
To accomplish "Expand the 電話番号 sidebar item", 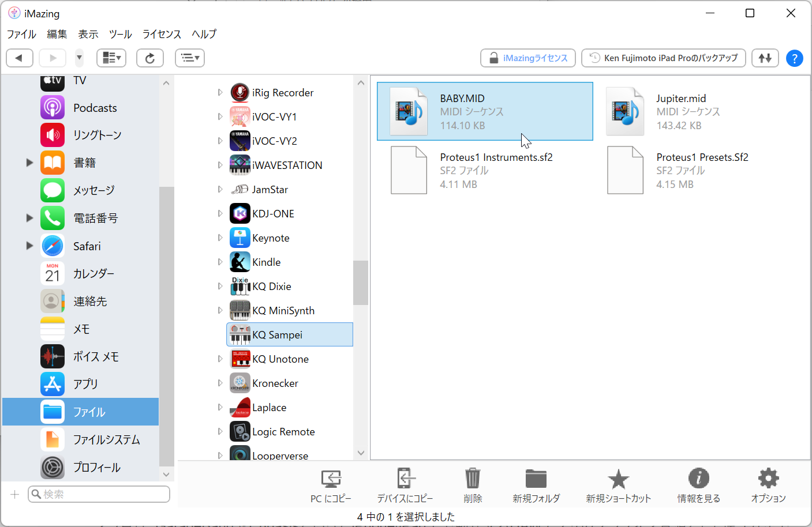I will 29,218.
